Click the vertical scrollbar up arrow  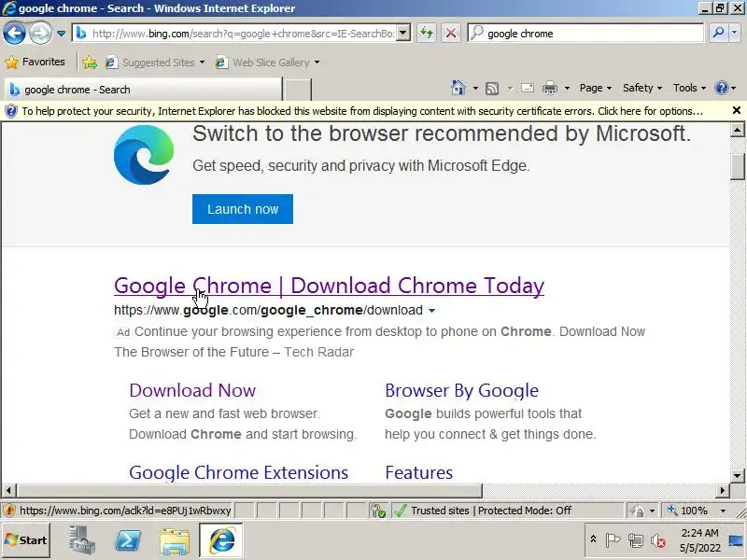tap(737, 130)
